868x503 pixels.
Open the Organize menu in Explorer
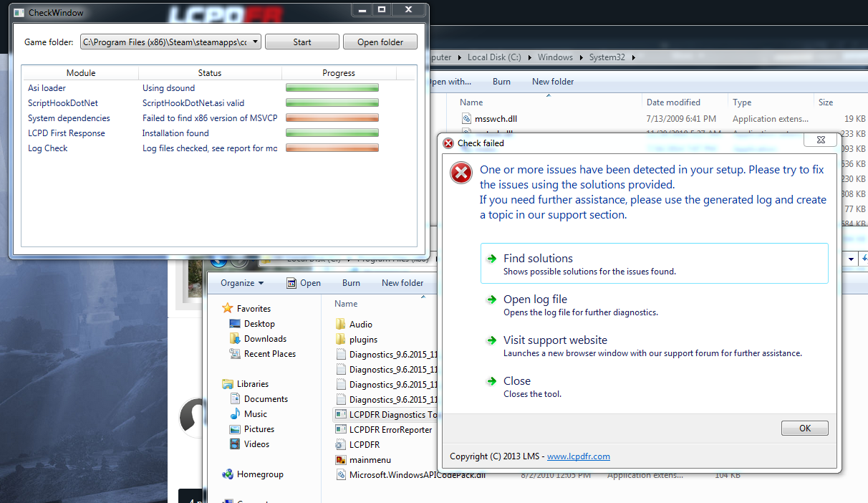click(242, 283)
